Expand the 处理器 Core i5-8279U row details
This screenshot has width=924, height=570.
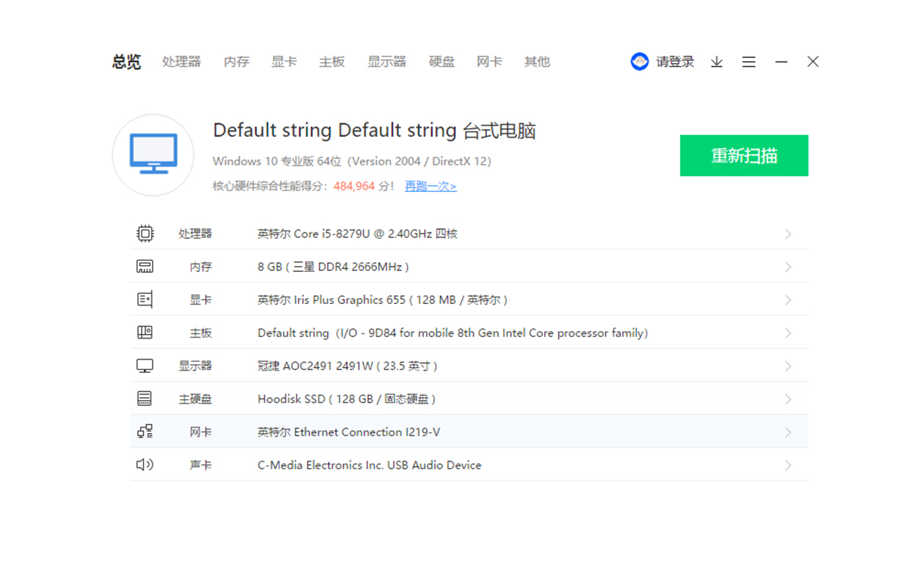[x=788, y=233]
